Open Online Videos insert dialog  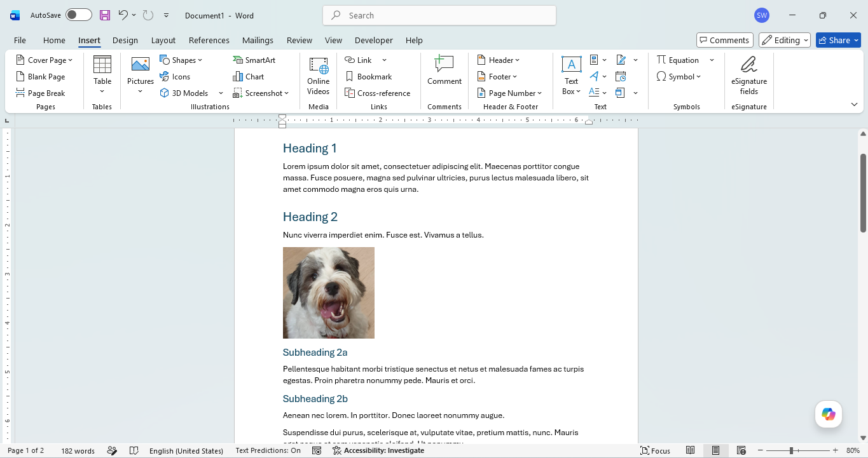[x=319, y=76]
